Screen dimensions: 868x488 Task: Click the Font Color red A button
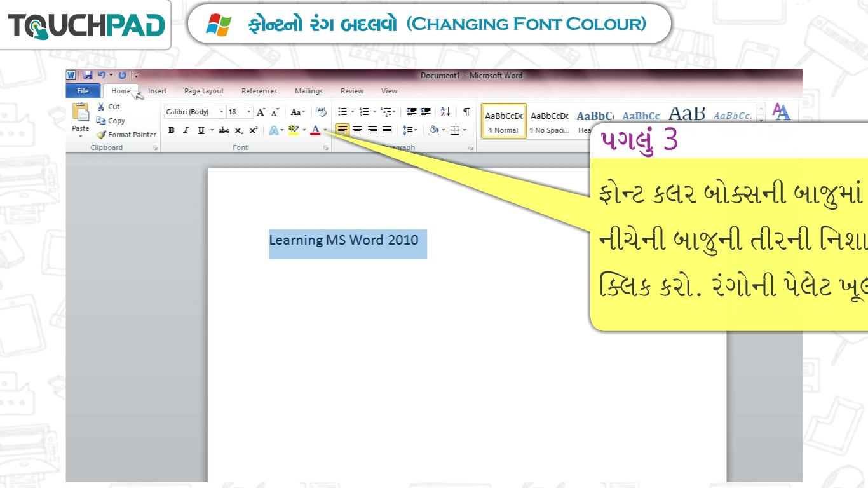[315, 130]
